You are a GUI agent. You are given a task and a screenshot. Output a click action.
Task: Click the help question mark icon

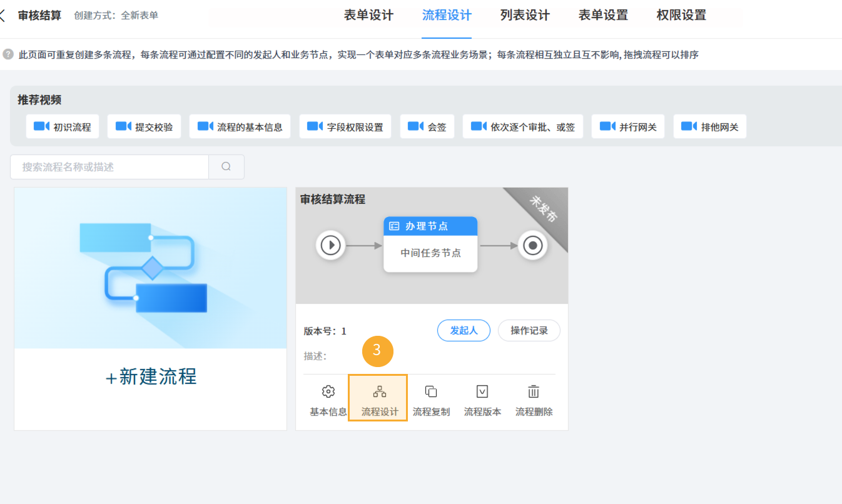click(x=8, y=54)
